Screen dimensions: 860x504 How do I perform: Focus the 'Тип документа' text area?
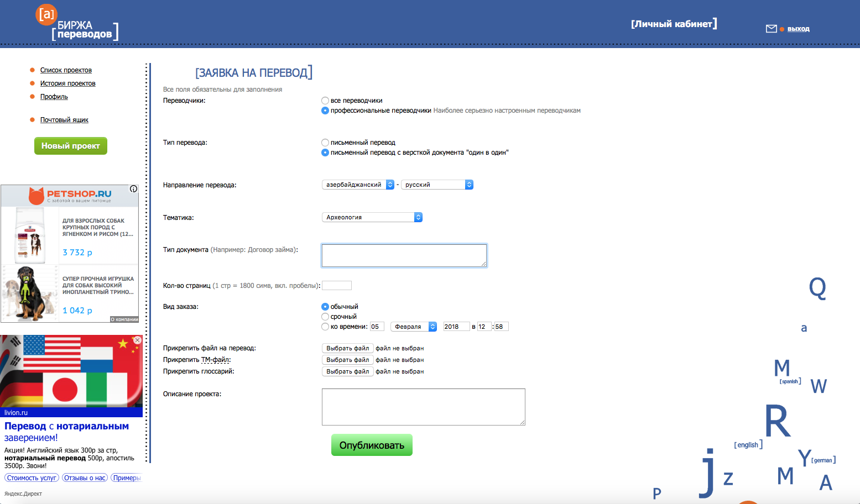point(404,255)
